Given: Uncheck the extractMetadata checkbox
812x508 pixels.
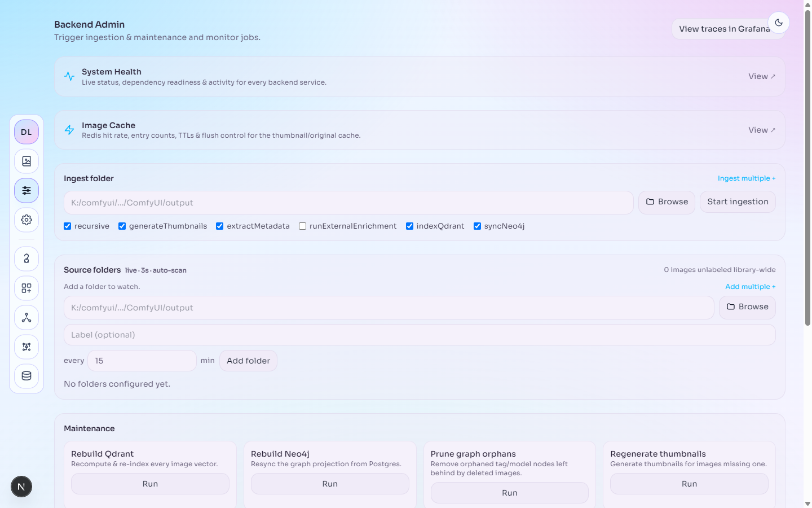Looking at the screenshot, I should click(x=220, y=226).
